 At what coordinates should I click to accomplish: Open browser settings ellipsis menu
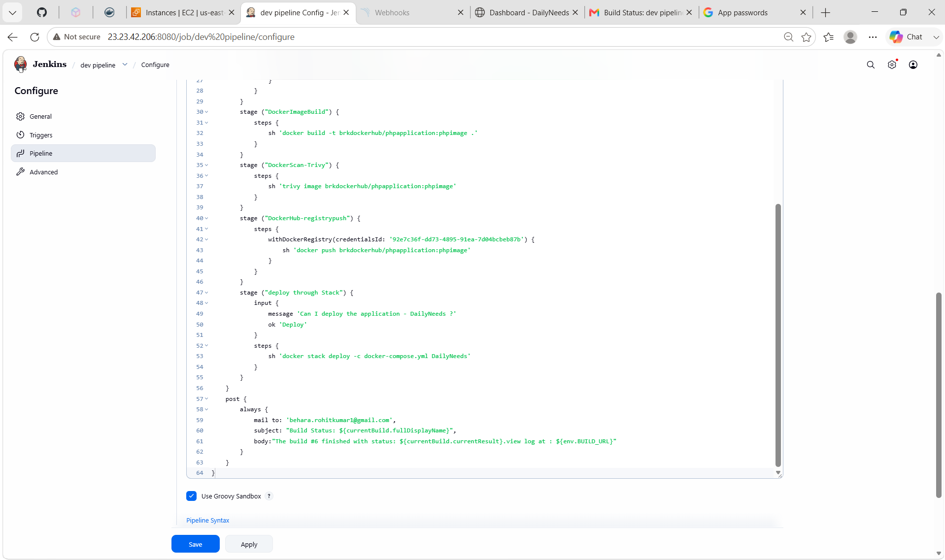[x=873, y=37]
